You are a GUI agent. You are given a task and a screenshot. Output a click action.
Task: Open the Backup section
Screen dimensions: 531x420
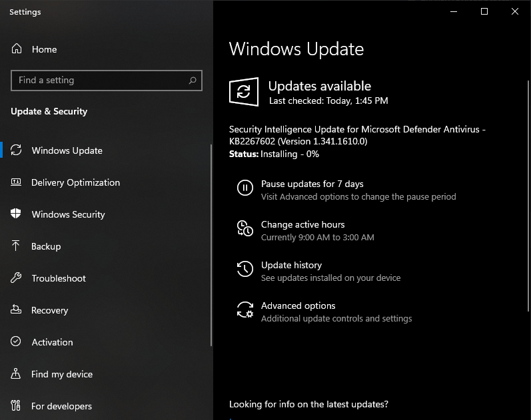pyautogui.click(x=46, y=246)
